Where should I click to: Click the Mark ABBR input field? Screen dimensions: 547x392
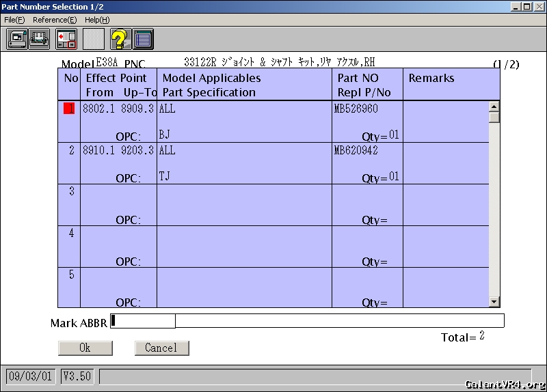coord(143,321)
